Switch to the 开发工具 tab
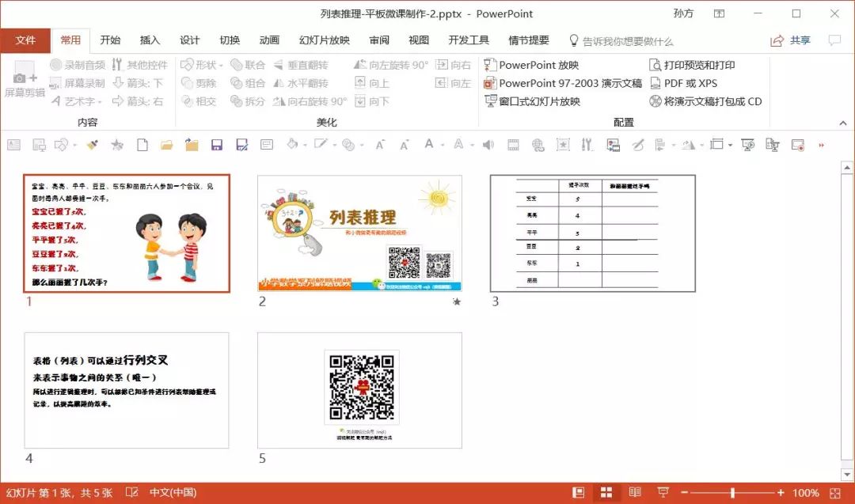The height and width of the screenshot is (504, 855). (469, 40)
